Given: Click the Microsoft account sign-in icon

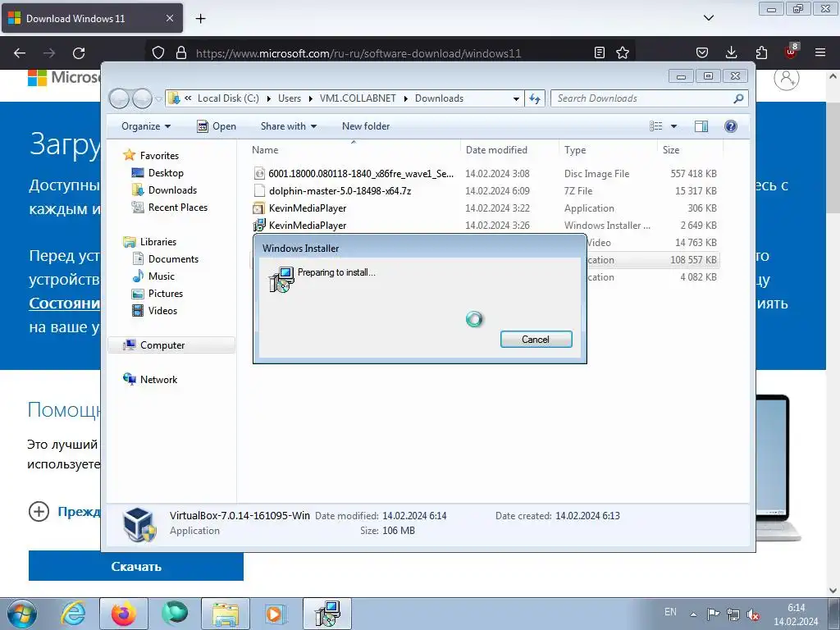Looking at the screenshot, I should click(787, 79).
